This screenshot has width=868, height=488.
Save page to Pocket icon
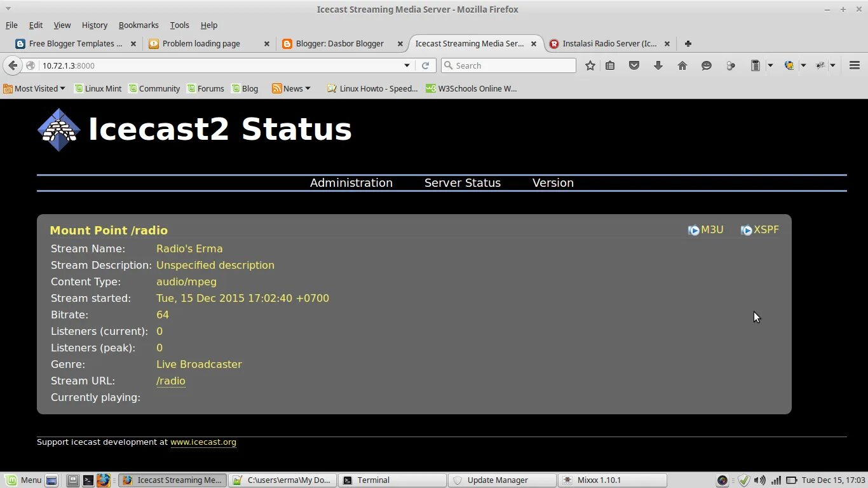[x=634, y=65]
